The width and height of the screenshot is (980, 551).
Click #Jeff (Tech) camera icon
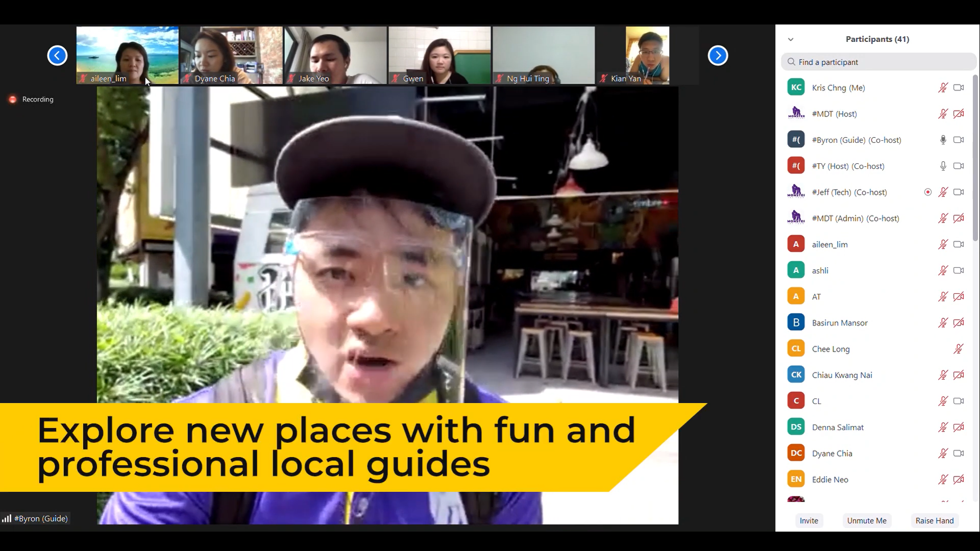click(x=959, y=192)
